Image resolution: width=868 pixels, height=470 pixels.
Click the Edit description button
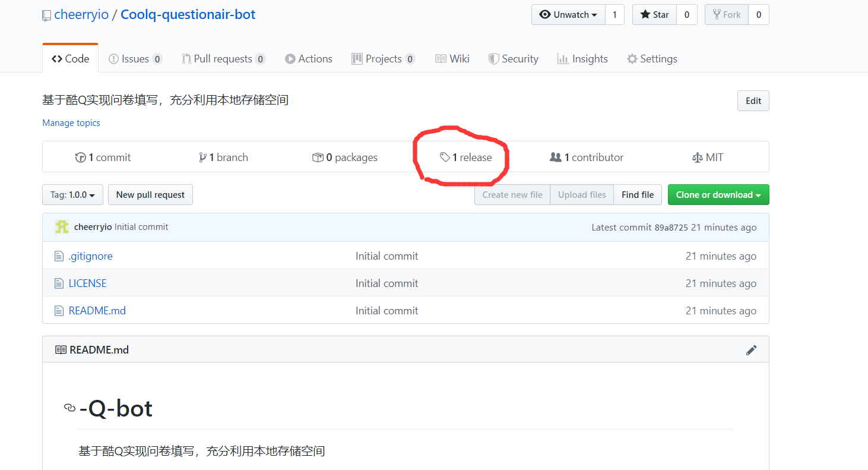[753, 101]
